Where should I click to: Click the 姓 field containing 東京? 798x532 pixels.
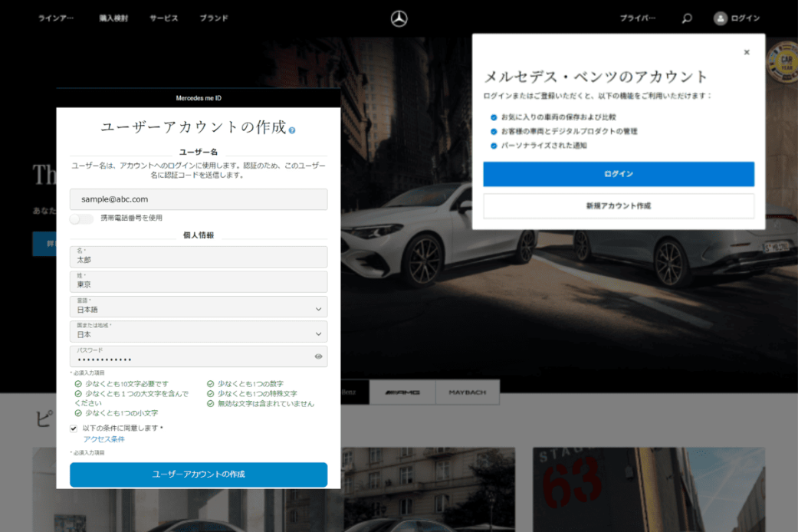click(x=199, y=281)
